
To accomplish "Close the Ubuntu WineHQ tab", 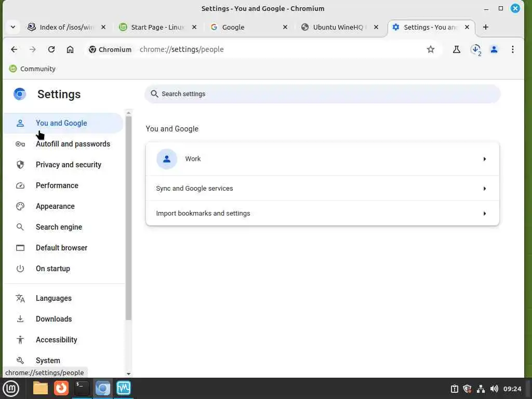I will click(376, 27).
